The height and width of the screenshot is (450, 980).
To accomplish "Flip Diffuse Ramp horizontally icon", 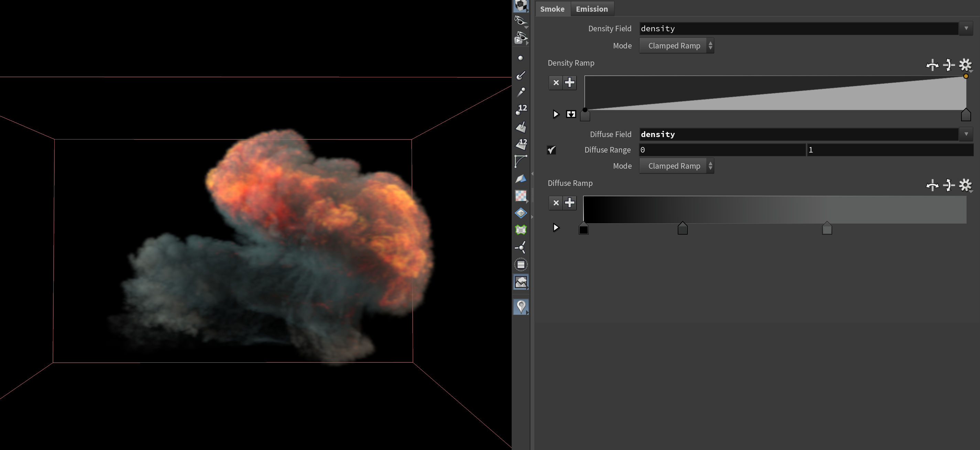I will click(x=932, y=185).
